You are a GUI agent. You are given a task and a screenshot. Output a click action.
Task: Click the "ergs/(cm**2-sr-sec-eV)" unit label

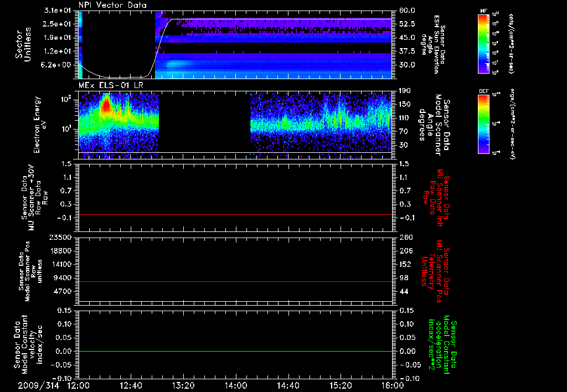513,125
